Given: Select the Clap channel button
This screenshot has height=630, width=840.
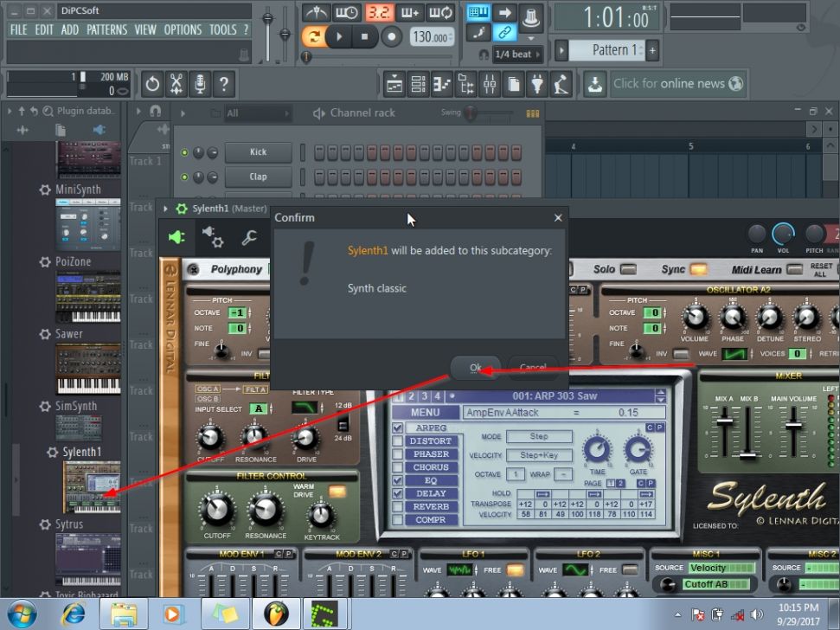Looking at the screenshot, I should click(258, 177).
